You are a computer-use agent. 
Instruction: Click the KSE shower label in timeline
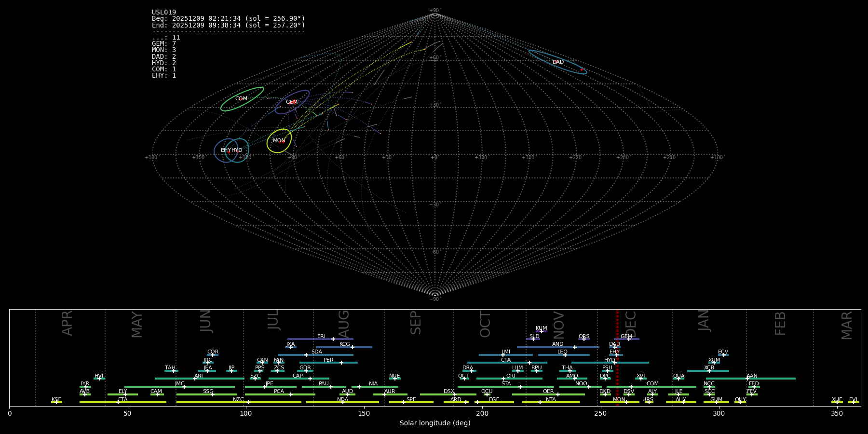[56, 400]
